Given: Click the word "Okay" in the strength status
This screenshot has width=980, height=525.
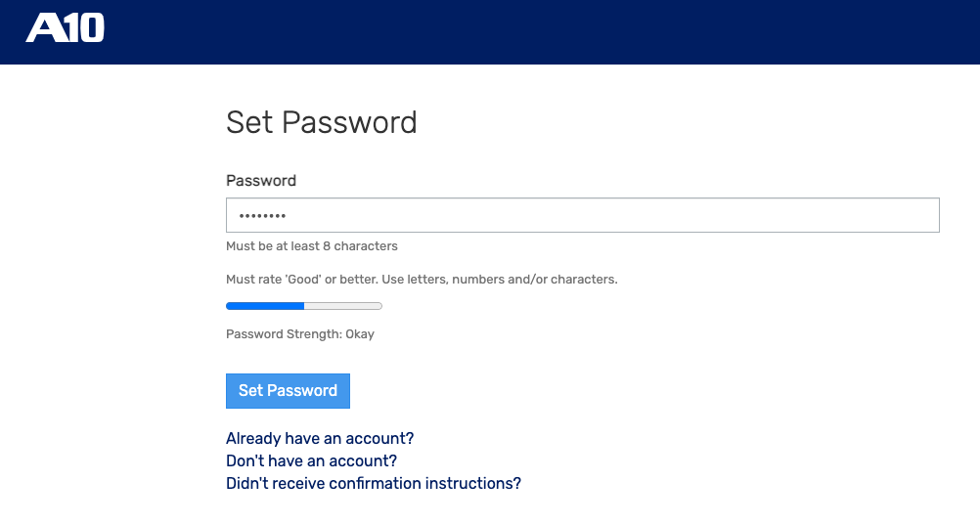Looking at the screenshot, I should pyautogui.click(x=360, y=333).
